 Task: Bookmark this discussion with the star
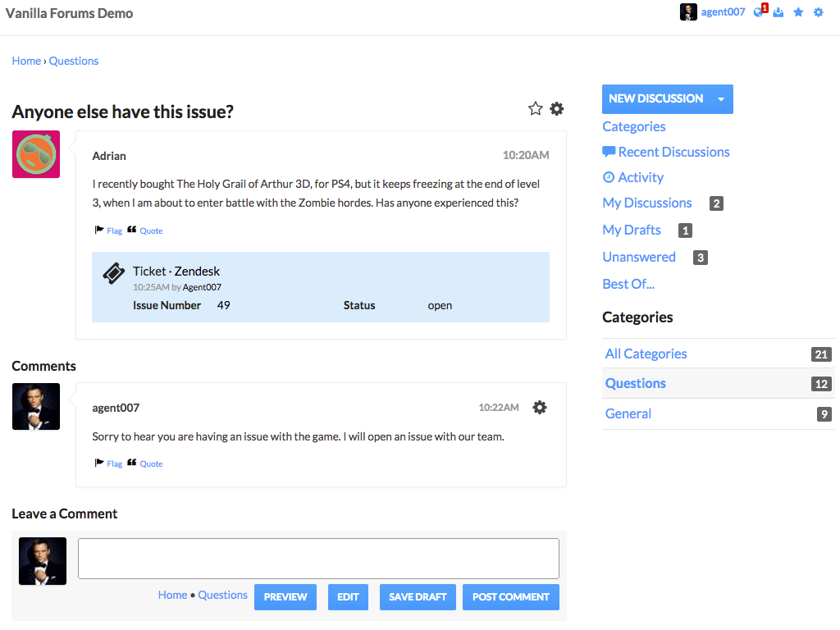pos(536,108)
